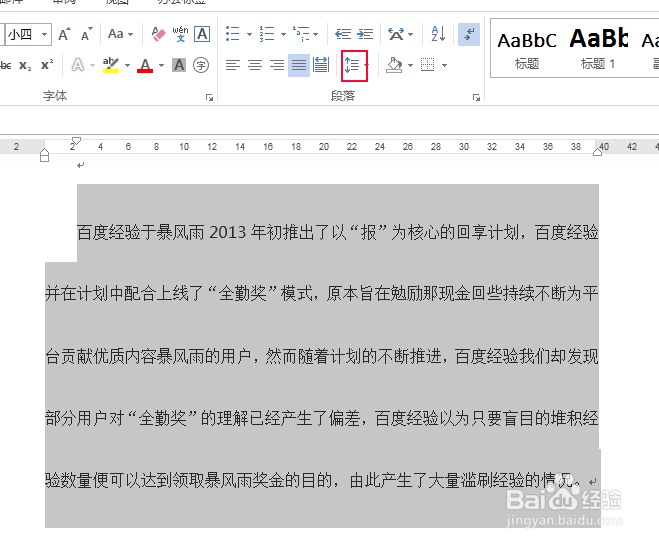Apply strikethrough formatting
This screenshot has height=543, width=659.
[5, 66]
